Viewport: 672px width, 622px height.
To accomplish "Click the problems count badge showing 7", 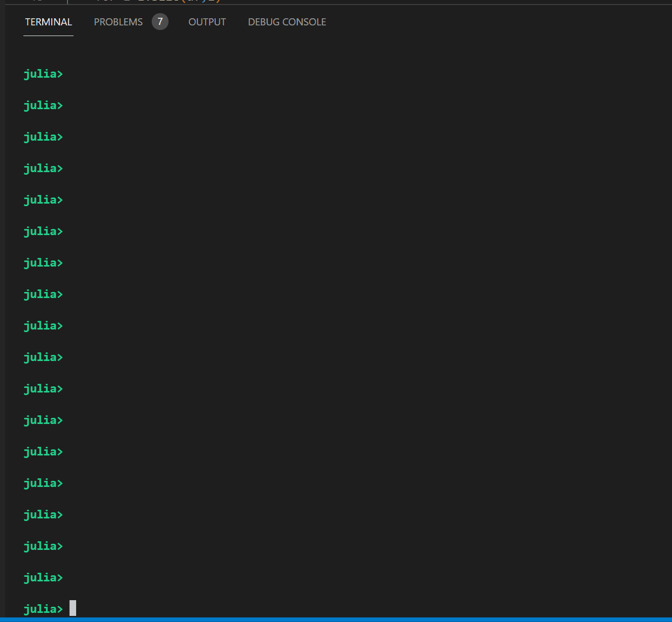I will [160, 22].
